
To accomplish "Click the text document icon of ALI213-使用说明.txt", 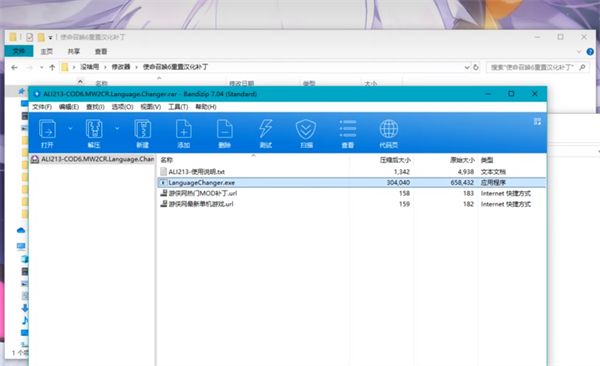I will [x=163, y=172].
